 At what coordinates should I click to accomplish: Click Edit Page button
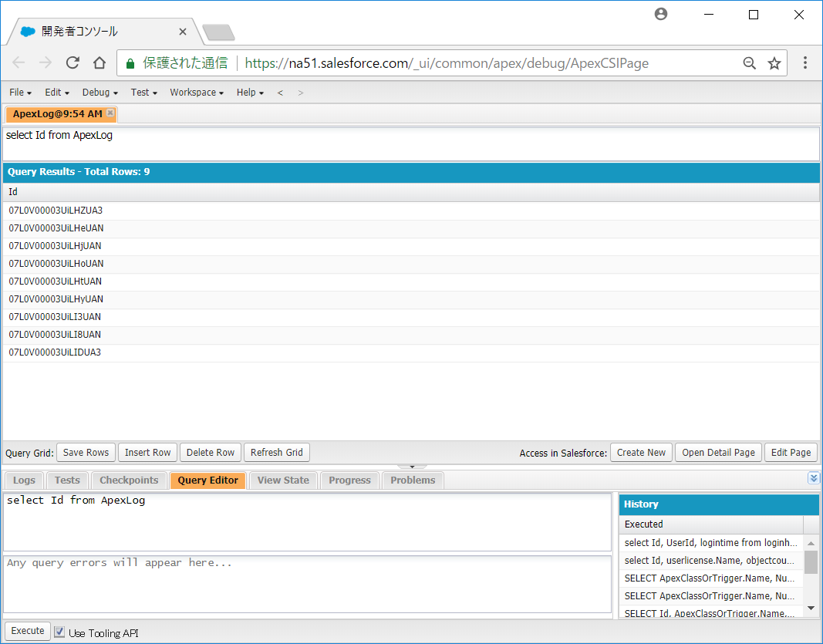(x=791, y=453)
